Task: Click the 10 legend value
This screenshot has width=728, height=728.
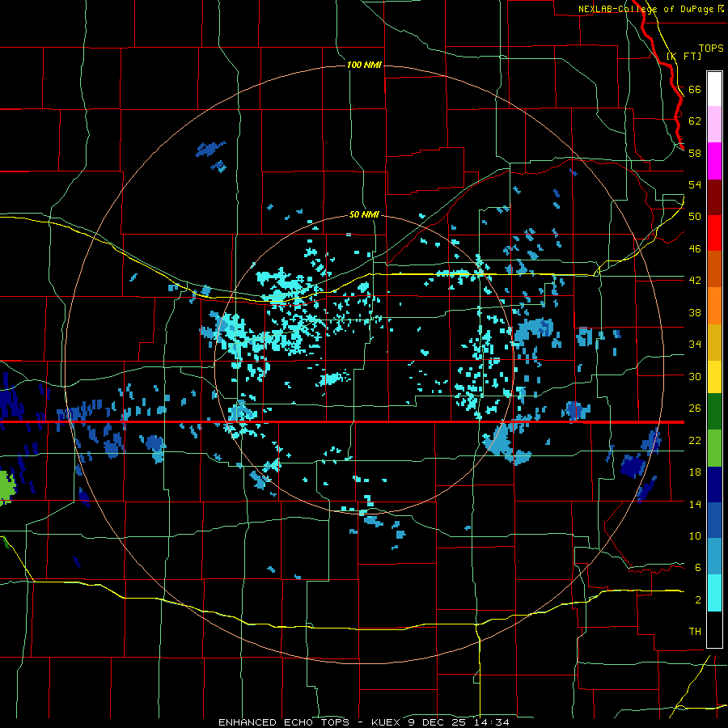Action: point(695,536)
